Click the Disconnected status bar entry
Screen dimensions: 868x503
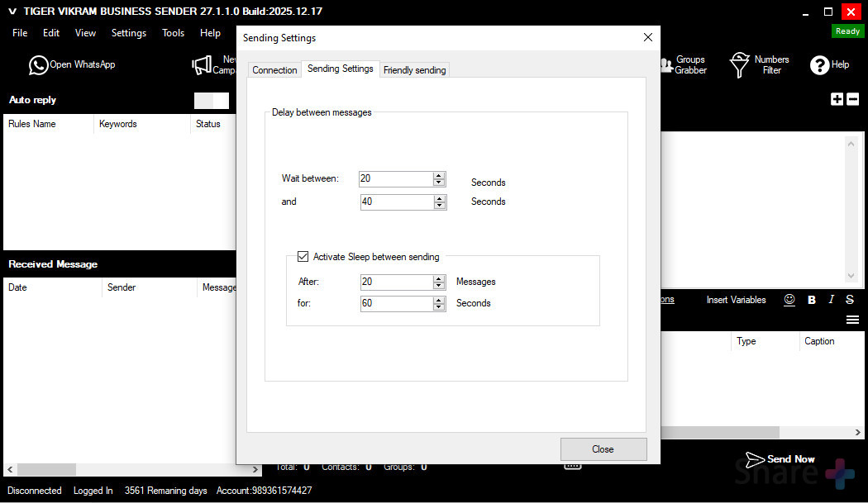tap(35, 491)
